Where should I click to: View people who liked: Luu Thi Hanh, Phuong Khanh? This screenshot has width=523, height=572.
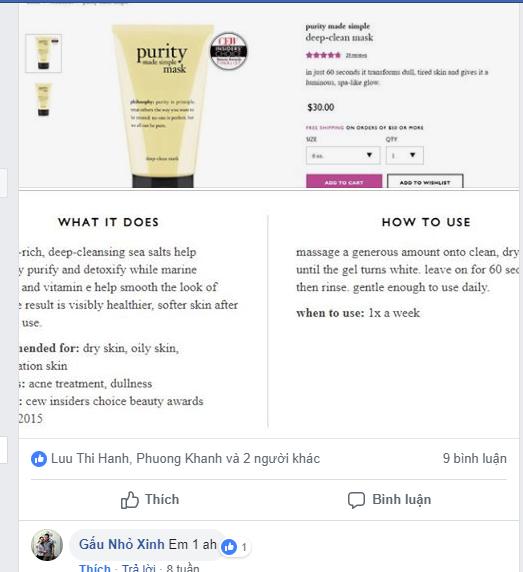click(x=185, y=459)
